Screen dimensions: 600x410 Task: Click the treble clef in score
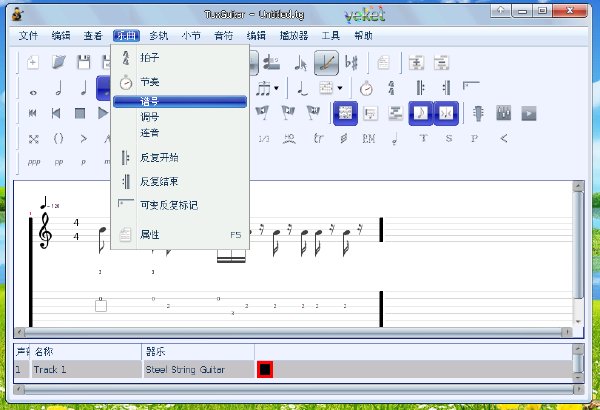(46, 230)
